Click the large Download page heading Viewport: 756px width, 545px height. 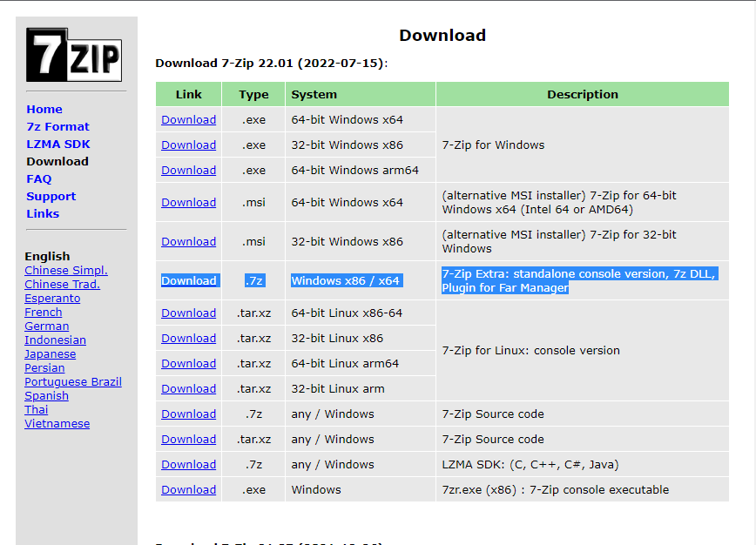[x=442, y=35]
